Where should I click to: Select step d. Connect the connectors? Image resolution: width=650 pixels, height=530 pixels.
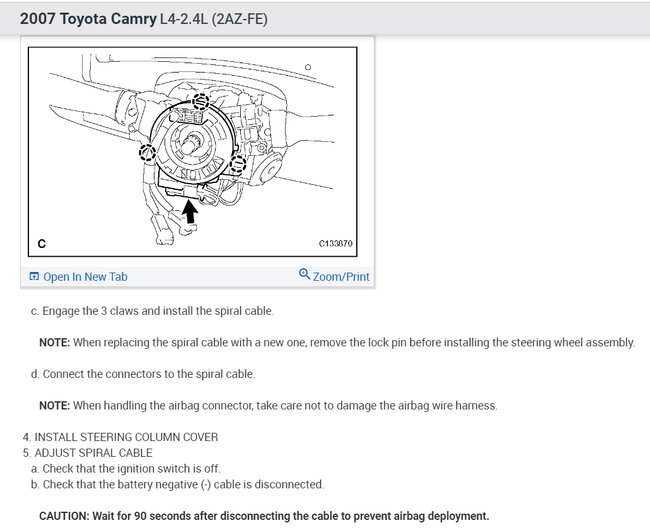point(143,374)
